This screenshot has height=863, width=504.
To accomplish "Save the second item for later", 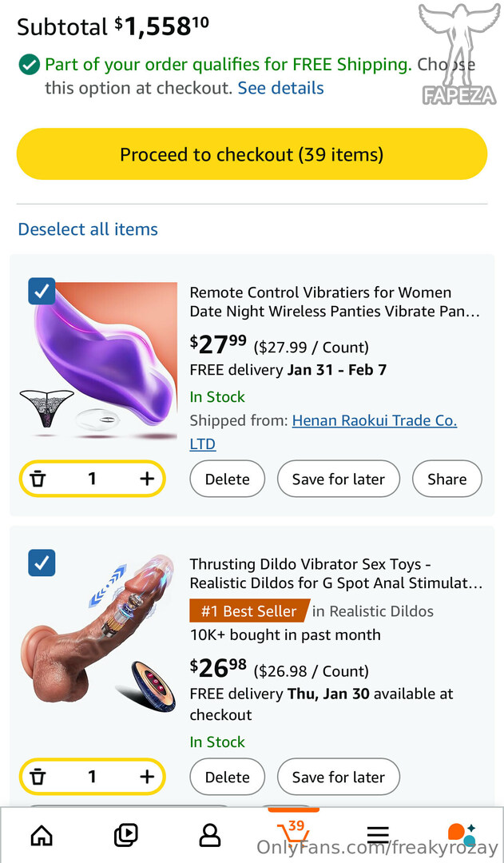I will point(338,777).
